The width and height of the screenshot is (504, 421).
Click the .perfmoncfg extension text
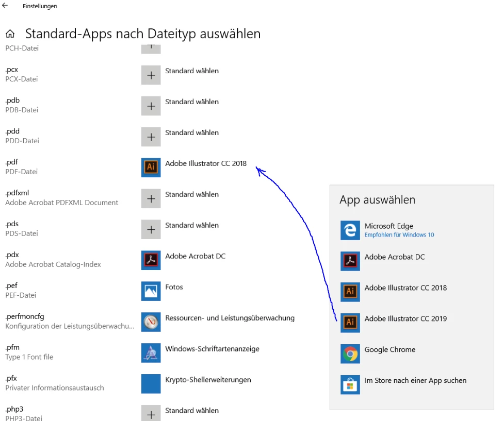[25, 316]
